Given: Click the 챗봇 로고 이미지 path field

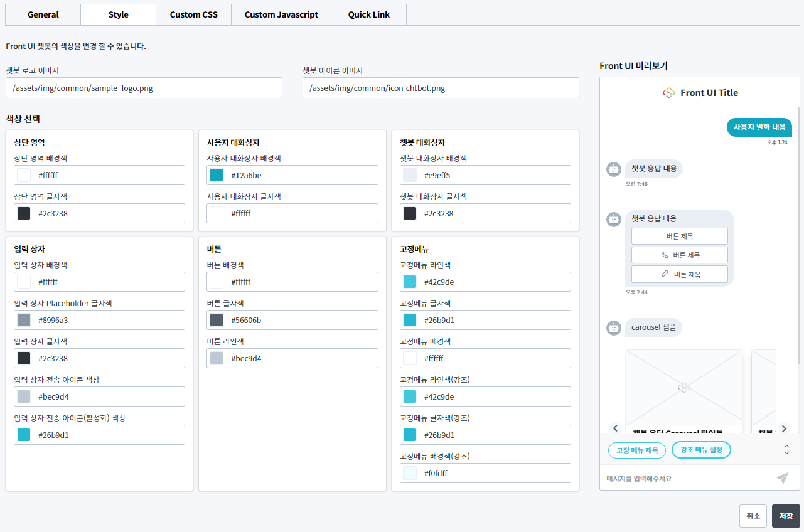Looking at the screenshot, I should [144, 88].
